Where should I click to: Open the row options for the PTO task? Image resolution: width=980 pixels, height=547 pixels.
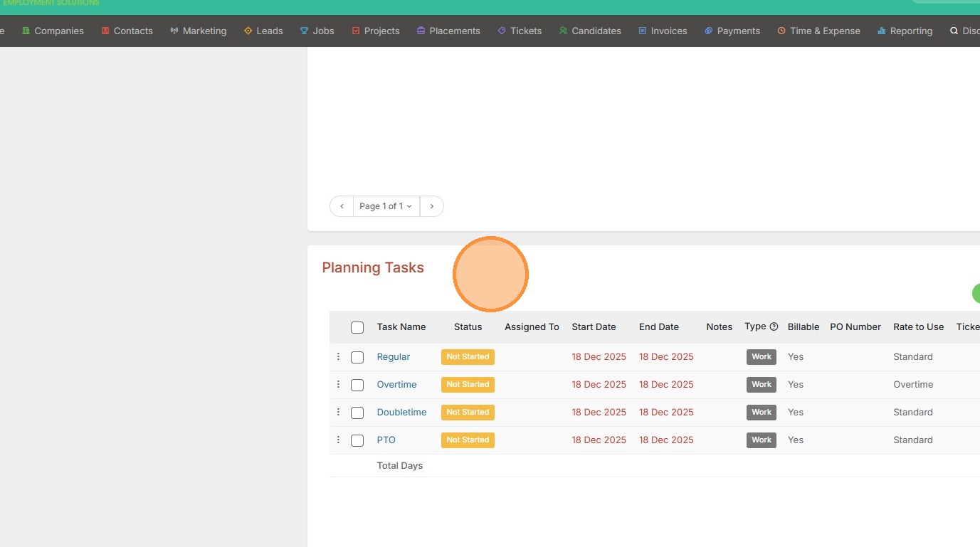point(338,440)
